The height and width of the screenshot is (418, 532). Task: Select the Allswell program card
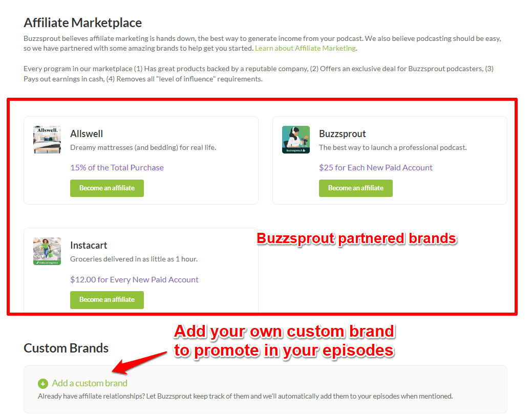141,160
